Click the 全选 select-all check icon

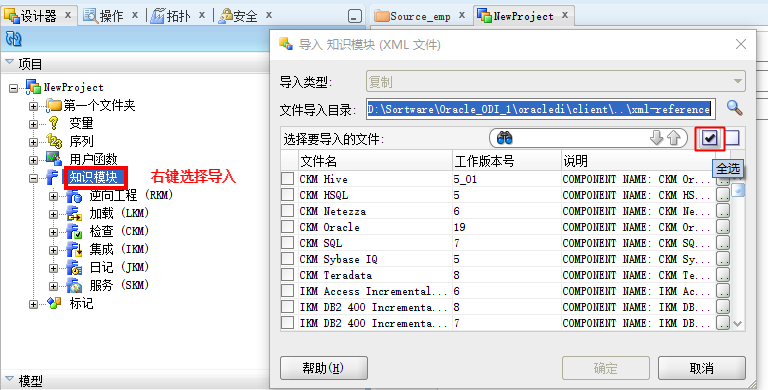tap(710, 139)
